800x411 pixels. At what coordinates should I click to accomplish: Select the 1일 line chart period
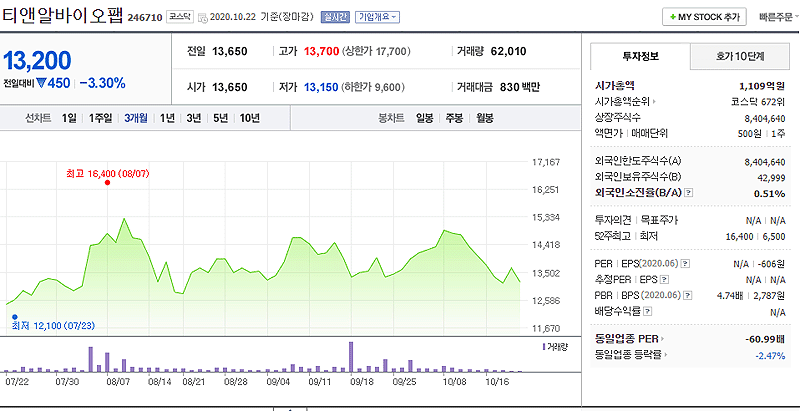(69, 118)
